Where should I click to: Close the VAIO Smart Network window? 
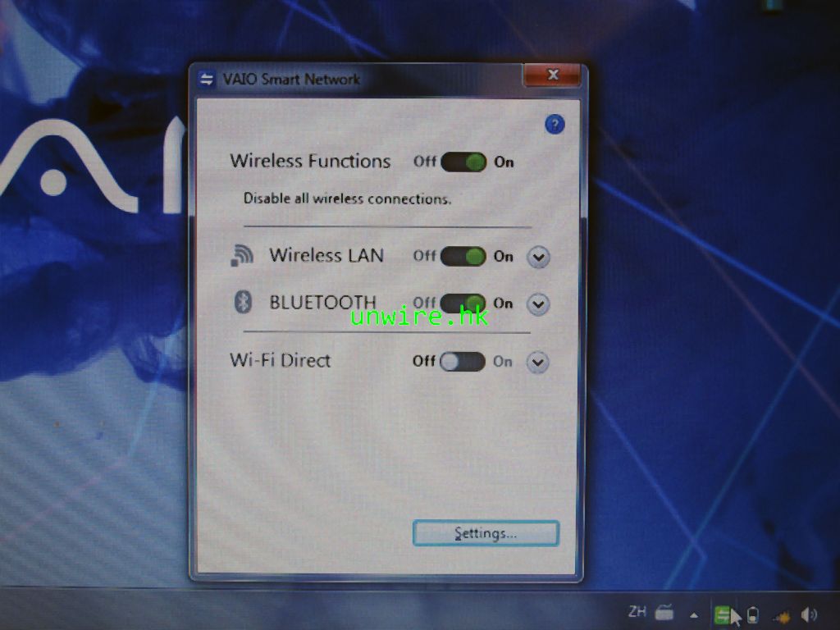click(552, 75)
